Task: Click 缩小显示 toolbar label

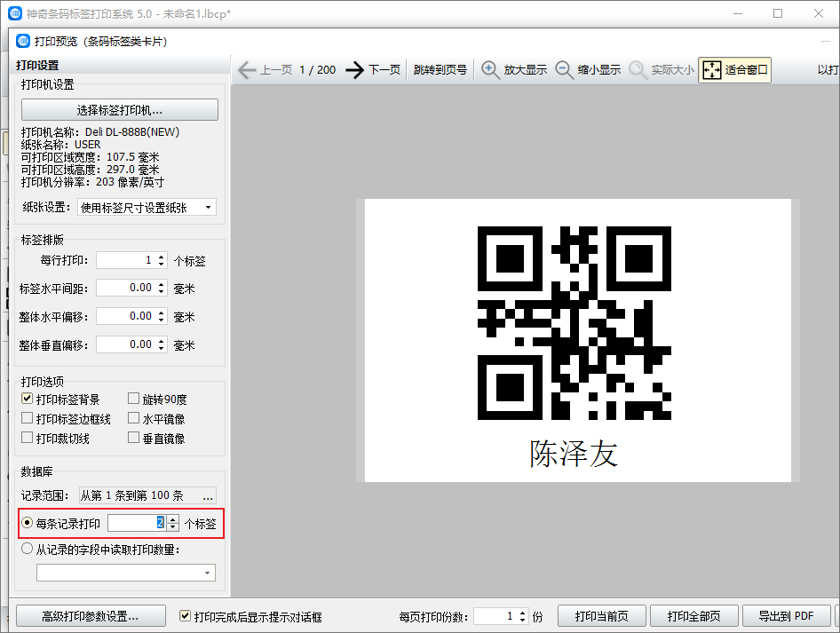Action: pyautogui.click(x=599, y=69)
